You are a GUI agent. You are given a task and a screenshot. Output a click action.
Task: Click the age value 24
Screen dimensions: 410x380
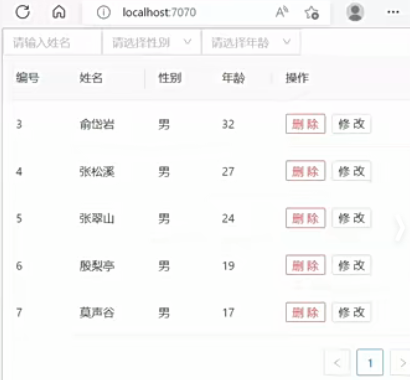(x=228, y=219)
